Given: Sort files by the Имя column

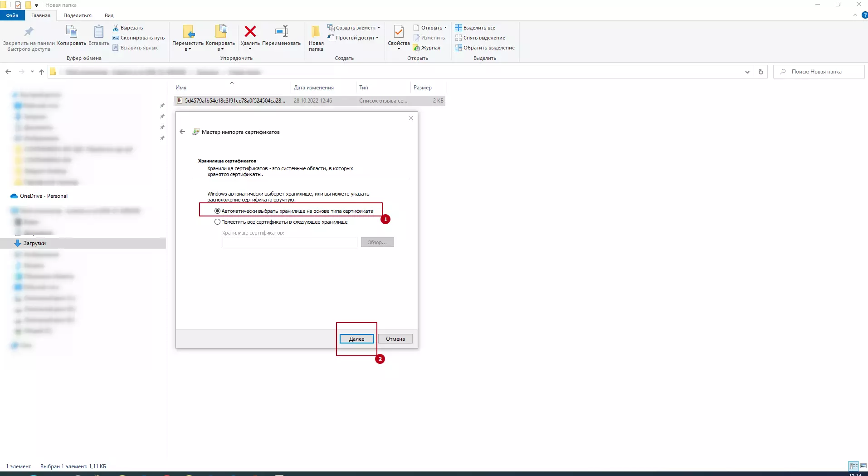Looking at the screenshot, I should (x=232, y=88).
